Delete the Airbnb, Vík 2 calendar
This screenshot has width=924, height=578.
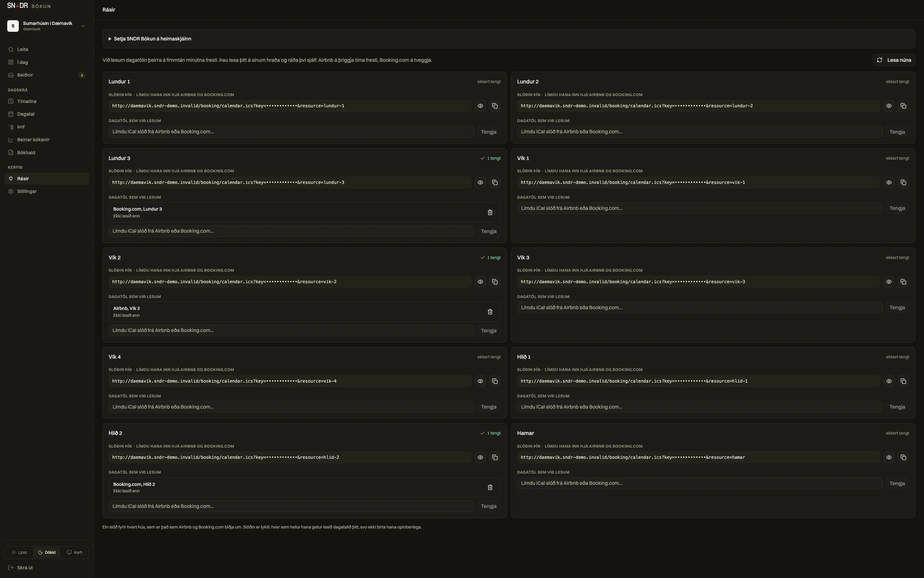click(x=490, y=312)
